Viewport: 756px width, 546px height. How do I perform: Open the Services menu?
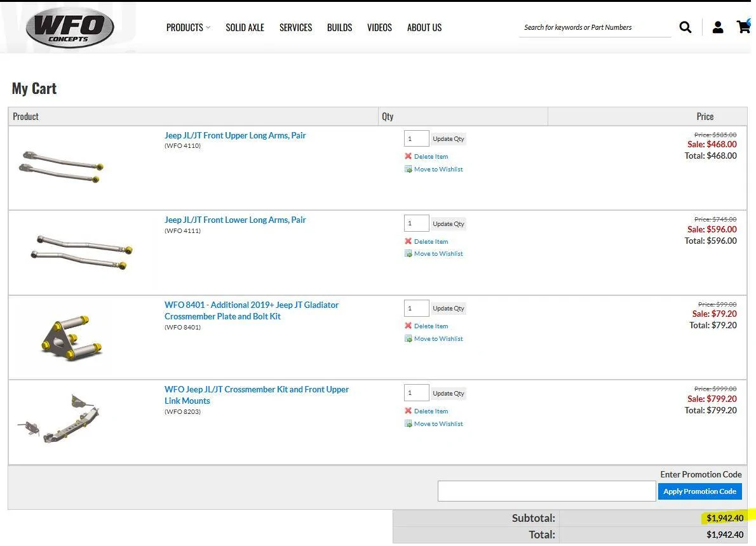click(295, 27)
